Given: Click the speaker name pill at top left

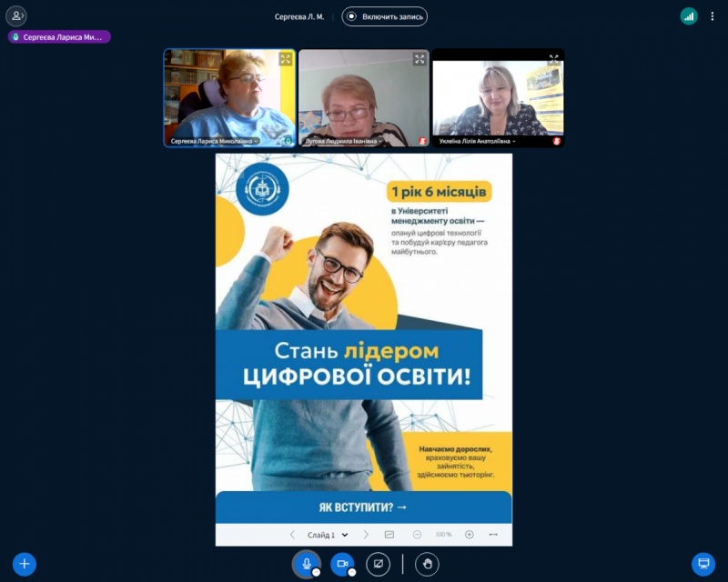Looking at the screenshot, I should pyautogui.click(x=57, y=36).
